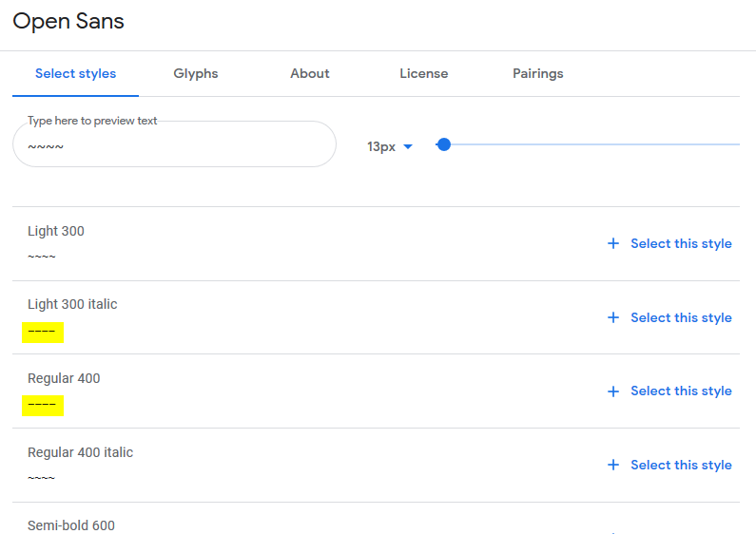Open the About tab
The height and width of the screenshot is (534, 756).
pyautogui.click(x=310, y=74)
